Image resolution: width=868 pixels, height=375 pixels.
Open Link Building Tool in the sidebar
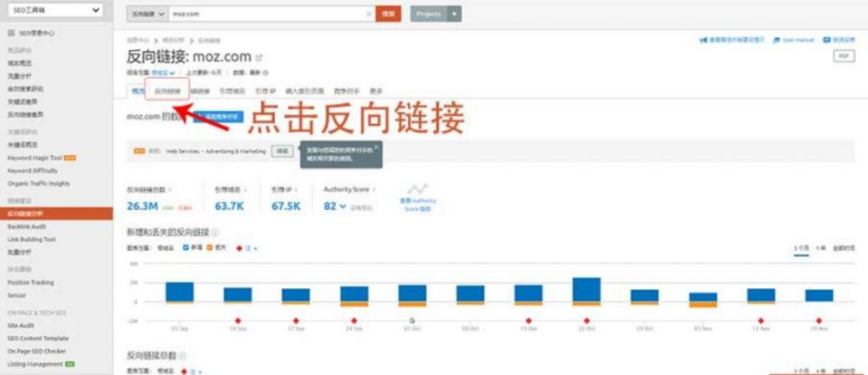[x=31, y=239]
